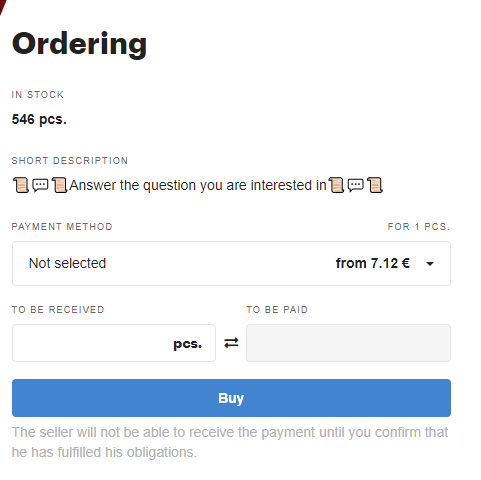This screenshot has width=481, height=480.
Task: Click the 'FOR 1 PCS.' label
Action: click(x=419, y=227)
